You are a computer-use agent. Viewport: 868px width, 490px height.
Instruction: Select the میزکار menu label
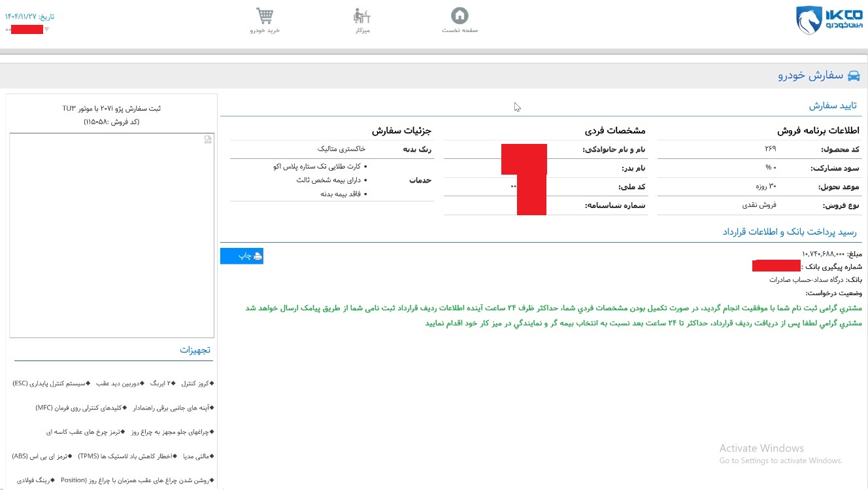tap(361, 31)
